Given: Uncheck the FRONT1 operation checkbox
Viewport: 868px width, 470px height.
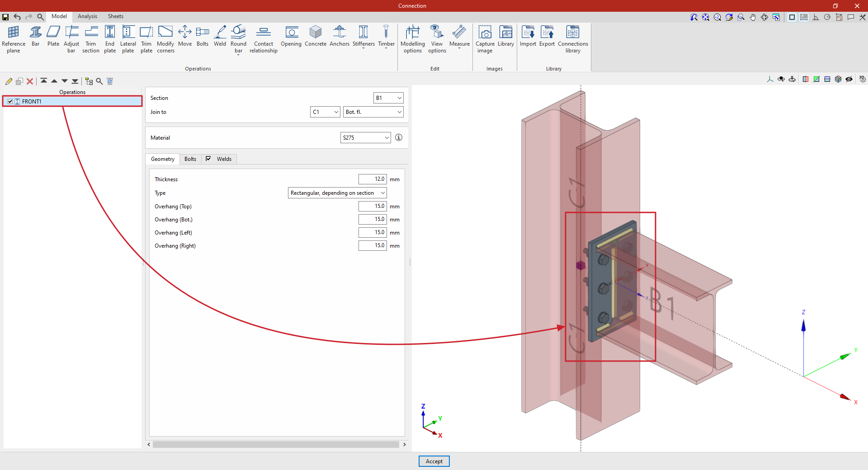Looking at the screenshot, I should click(10, 102).
